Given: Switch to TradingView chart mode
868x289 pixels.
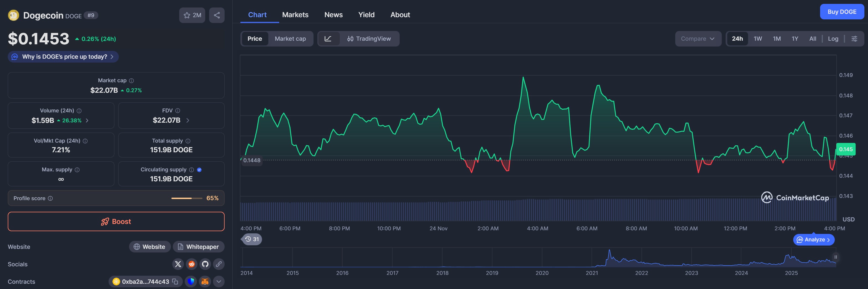Looking at the screenshot, I should (369, 39).
